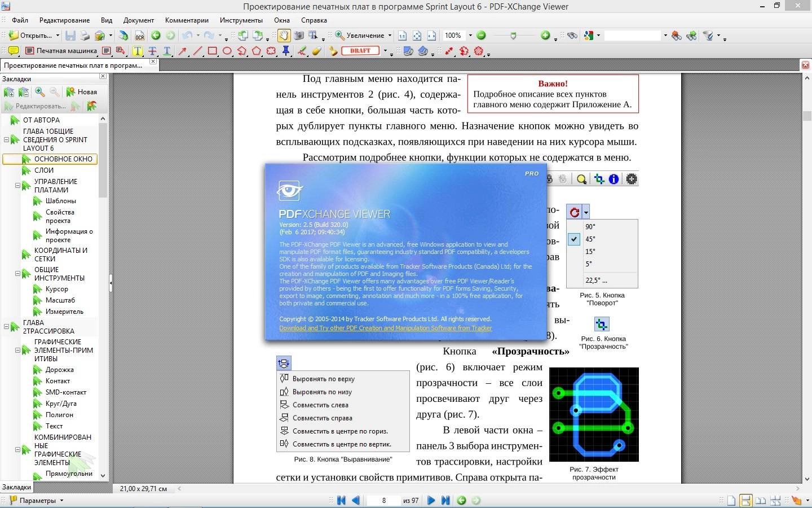The height and width of the screenshot is (508, 812).
Task: Click the green Zoom Out minus button
Action: tap(481, 36)
